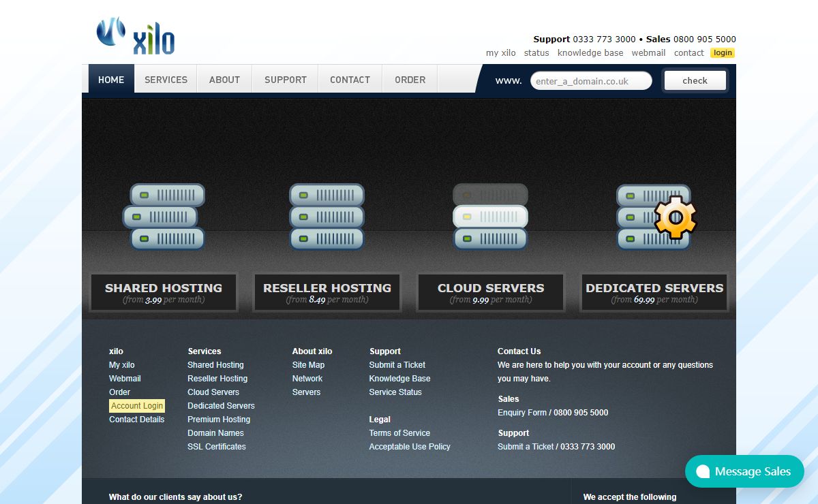Open Network footer link
Viewport: 818px width, 504px height.
click(307, 379)
